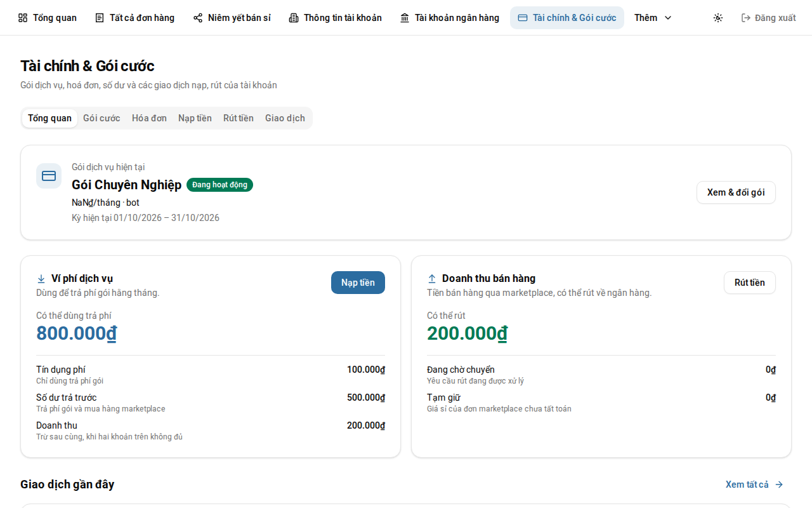The height and width of the screenshot is (508, 812).
Task: Select the Tổng quan sub-tab
Action: pos(49,118)
